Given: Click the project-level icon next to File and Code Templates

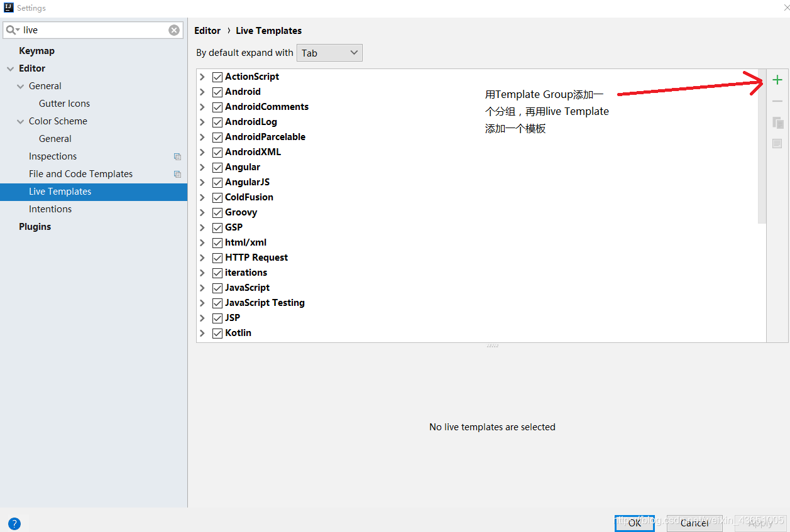Looking at the screenshot, I should [x=177, y=174].
